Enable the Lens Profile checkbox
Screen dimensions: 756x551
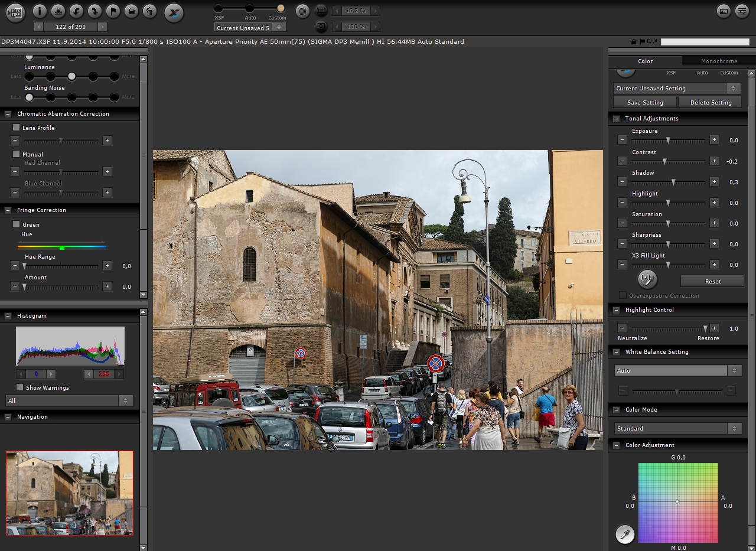[x=17, y=128]
